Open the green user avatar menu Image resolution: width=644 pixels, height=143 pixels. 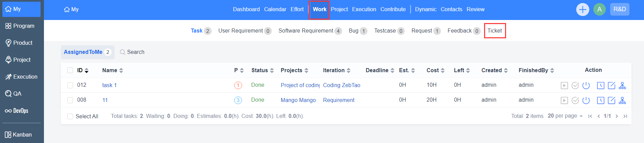coord(599,9)
